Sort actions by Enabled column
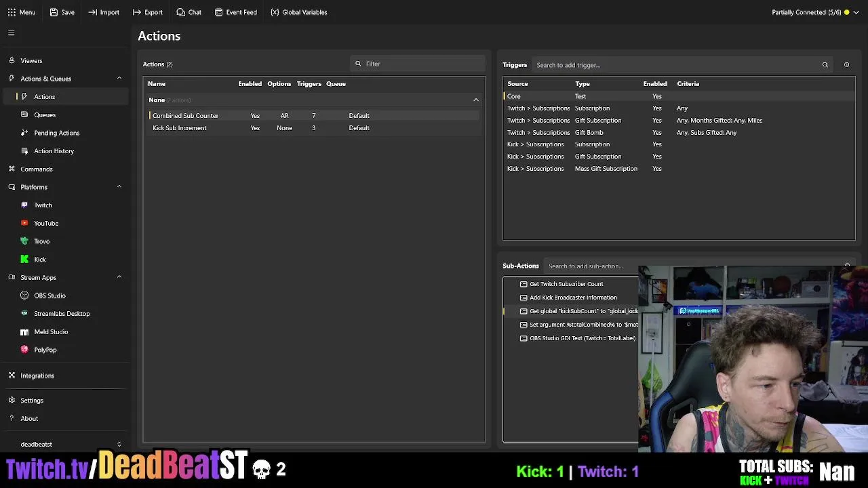This screenshot has height=488, width=868. [x=250, y=84]
